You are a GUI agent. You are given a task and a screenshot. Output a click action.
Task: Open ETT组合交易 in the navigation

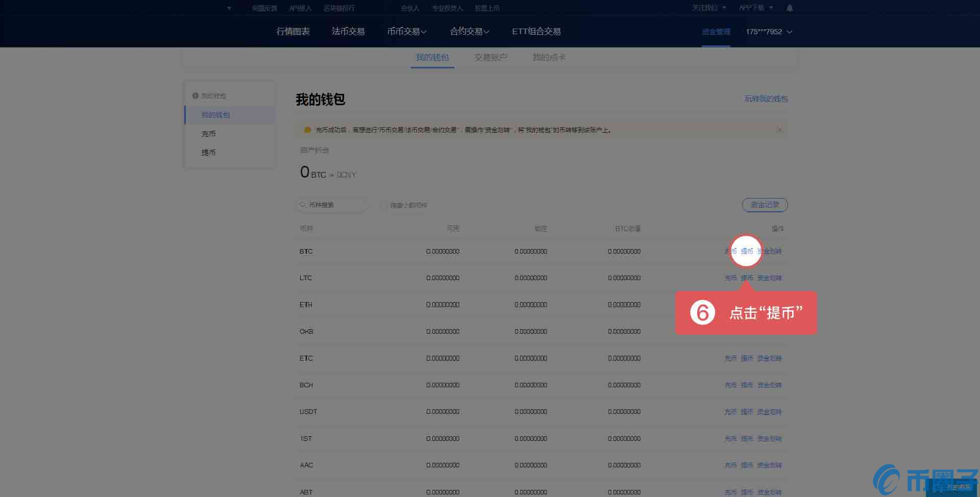(536, 31)
